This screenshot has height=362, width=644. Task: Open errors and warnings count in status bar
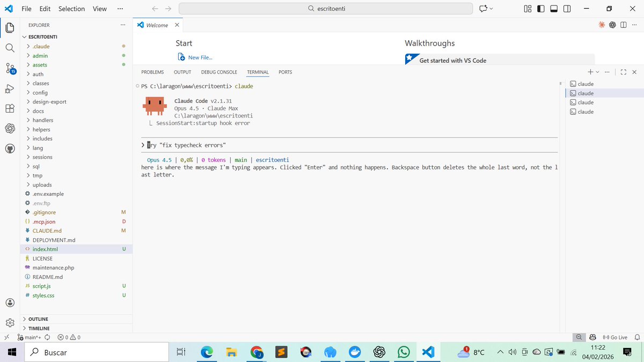[69, 337]
